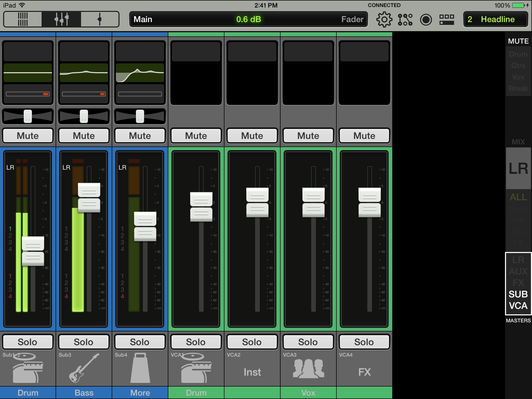The image size is (532, 399).
Task: Solo the Sub3 Bass channel
Action: coord(83,342)
